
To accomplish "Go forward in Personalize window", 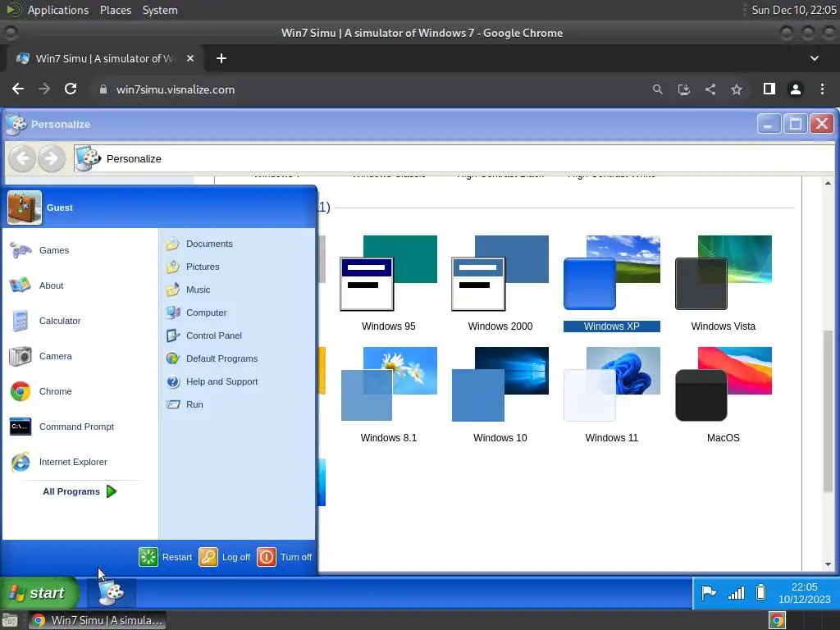I will (x=52, y=158).
